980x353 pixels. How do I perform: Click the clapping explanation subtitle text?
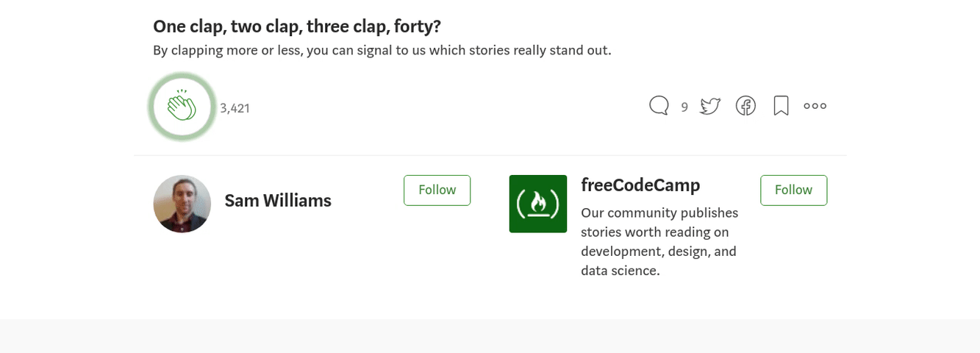click(x=382, y=50)
